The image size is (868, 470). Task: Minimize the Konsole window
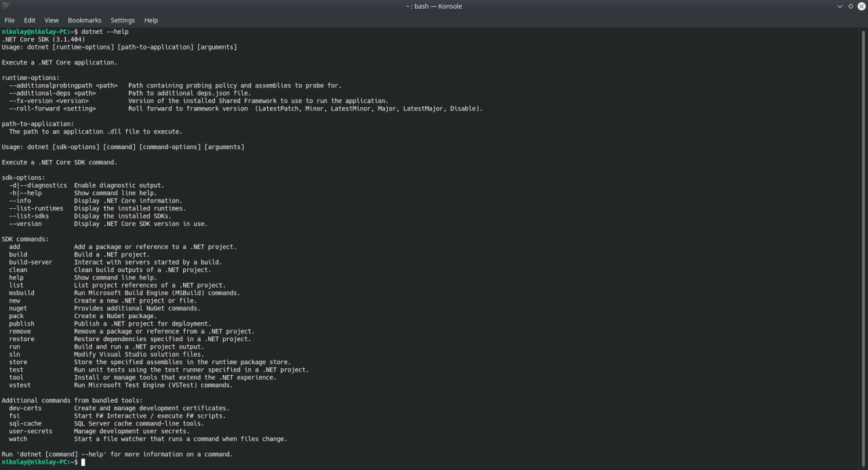tap(840, 6)
